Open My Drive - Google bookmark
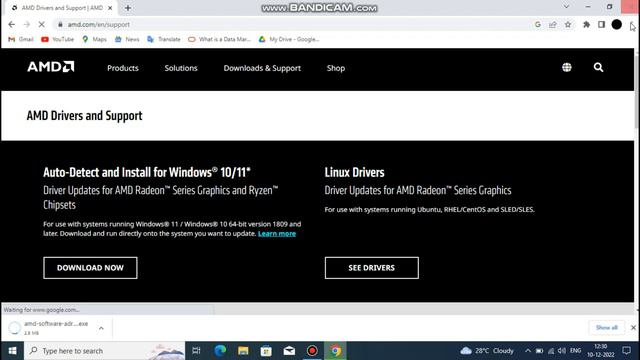Viewport: 640px width, 360px height. 289,39
